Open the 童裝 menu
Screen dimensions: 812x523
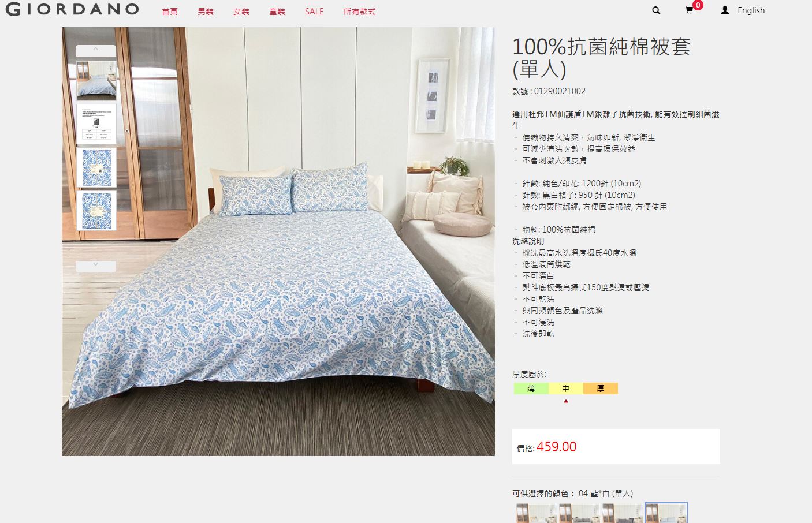pos(277,12)
